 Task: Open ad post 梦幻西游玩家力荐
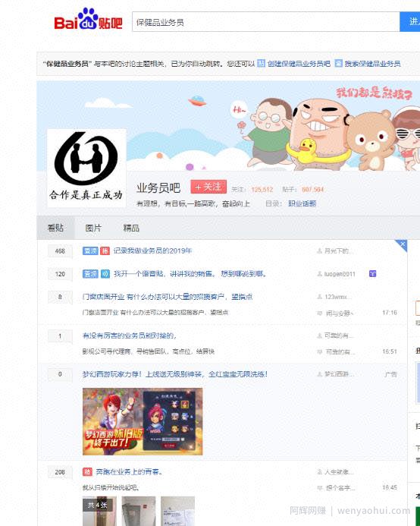[x=175, y=374]
